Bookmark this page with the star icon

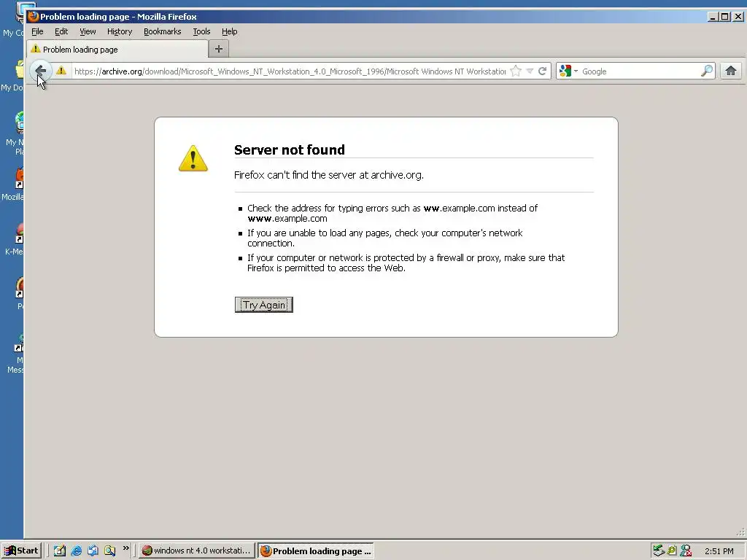pyautogui.click(x=516, y=71)
